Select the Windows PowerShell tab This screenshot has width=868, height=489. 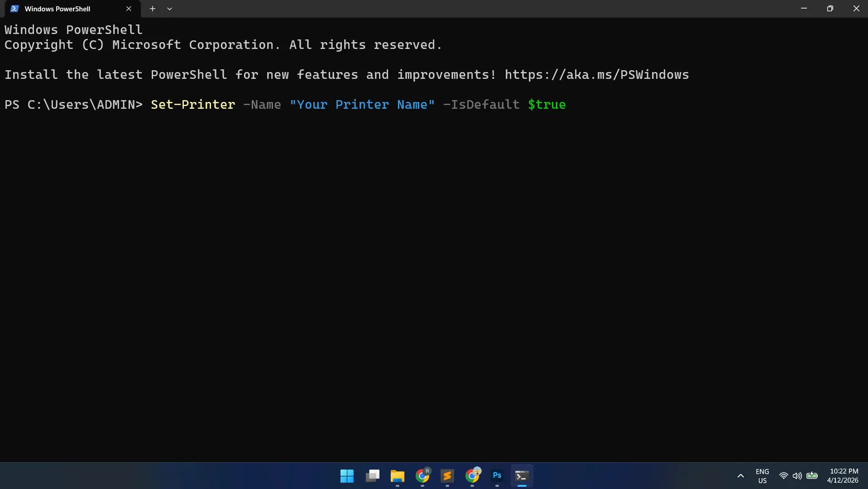coord(58,9)
